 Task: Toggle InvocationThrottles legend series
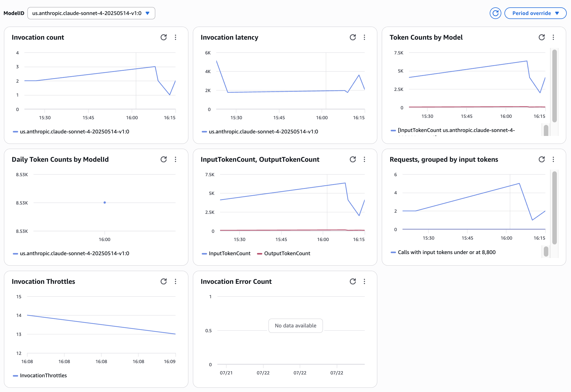(43, 376)
